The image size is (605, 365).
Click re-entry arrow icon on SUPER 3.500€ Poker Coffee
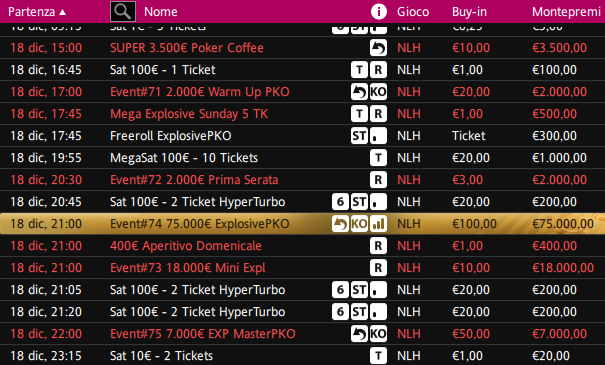[x=378, y=48]
